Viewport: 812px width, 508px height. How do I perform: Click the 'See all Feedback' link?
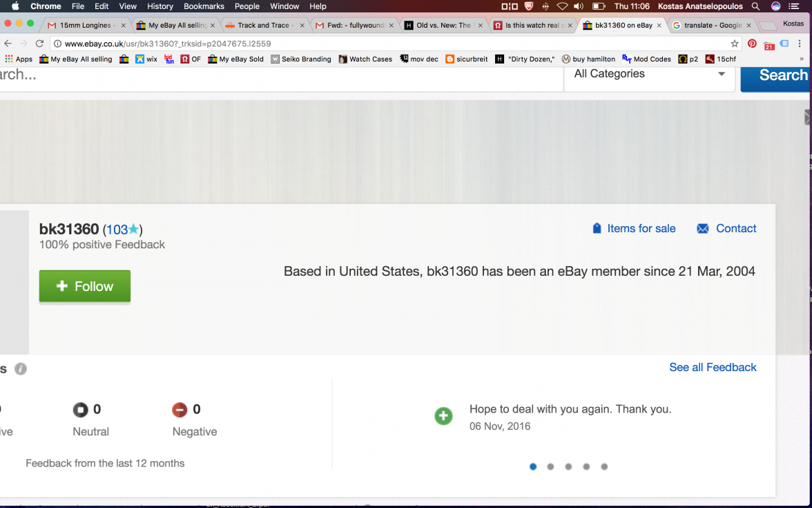coord(713,367)
